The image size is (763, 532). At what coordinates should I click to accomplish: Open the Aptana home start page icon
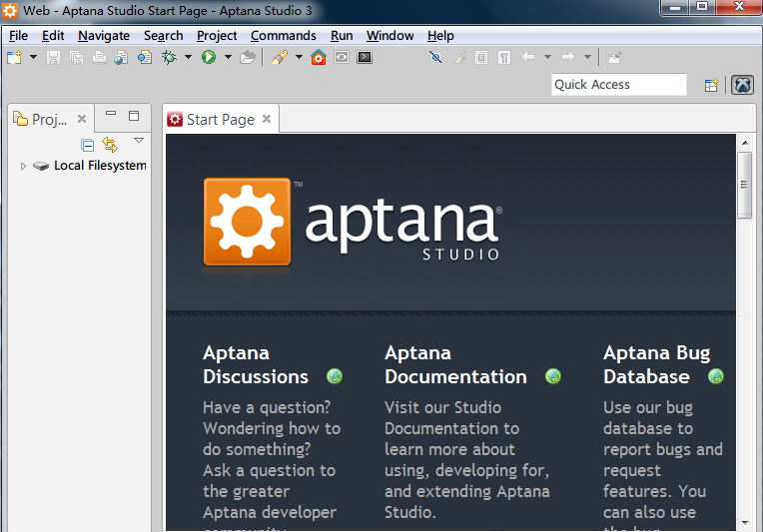coord(319,58)
